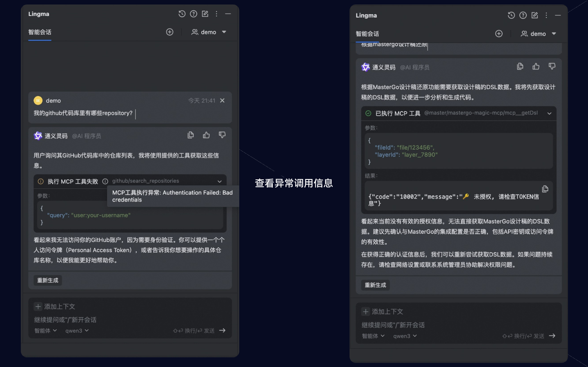The image size is (588, 367).
Task: Send message with arrow icon, right panel
Action: [x=552, y=336]
